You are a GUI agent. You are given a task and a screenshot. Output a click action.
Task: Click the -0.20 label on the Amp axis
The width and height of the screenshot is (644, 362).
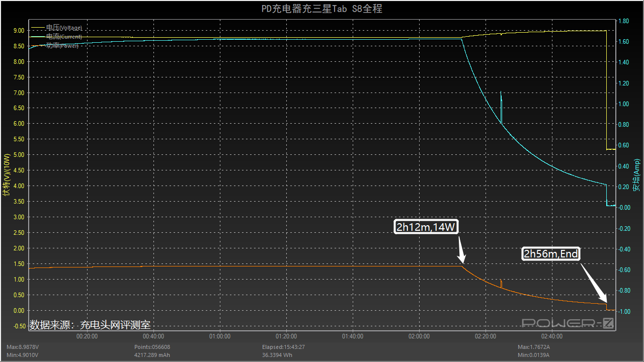[624, 228]
